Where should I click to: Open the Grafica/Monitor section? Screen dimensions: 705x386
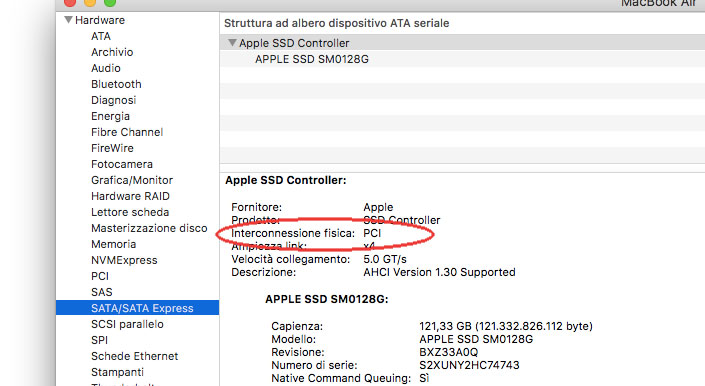[132, 180]
